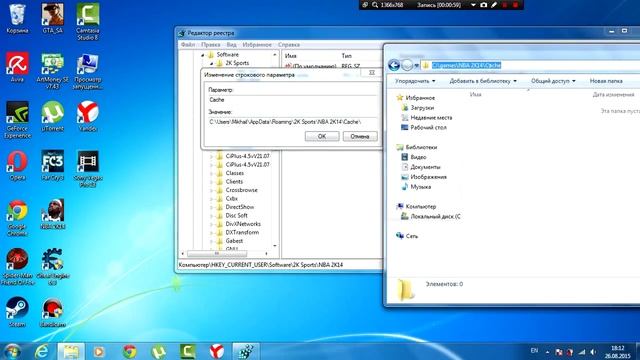Select the Gabest registry key
Viewport: 640px width, 360px height.
pyautogui.click(x=234, y=241)
